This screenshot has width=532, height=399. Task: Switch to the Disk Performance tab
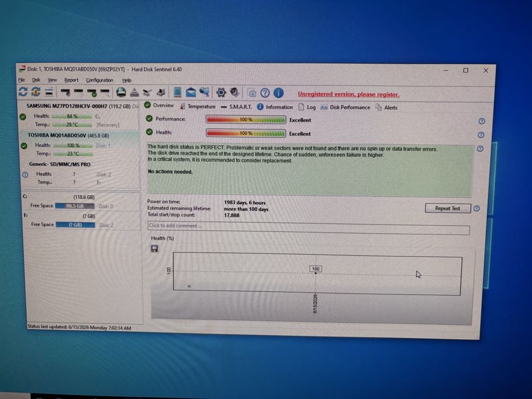coord(346,107)
